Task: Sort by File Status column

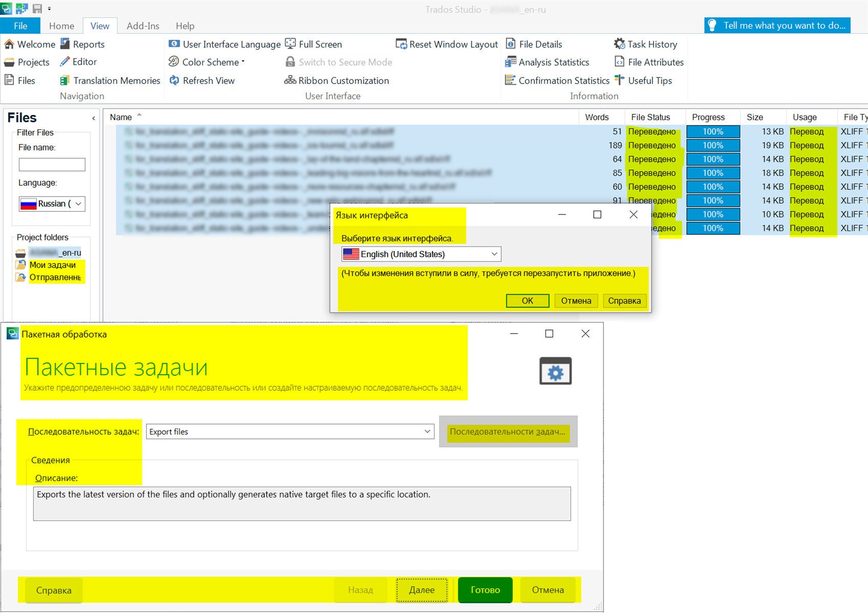Action: pyautogui.click(x=655, y=117)
